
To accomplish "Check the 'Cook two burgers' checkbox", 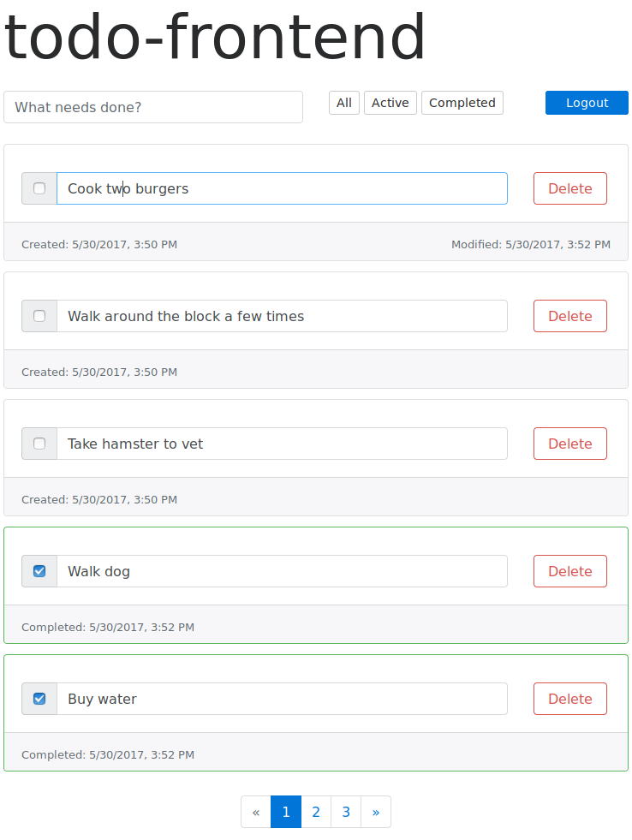I will tap(39, 188).
